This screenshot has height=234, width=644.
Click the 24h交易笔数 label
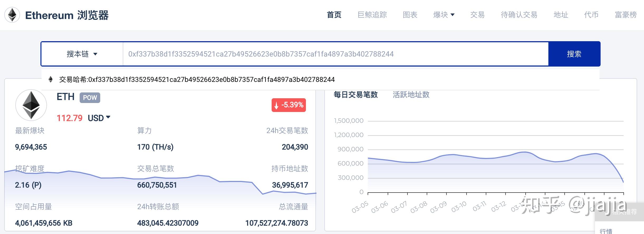(x=287, y=130)
